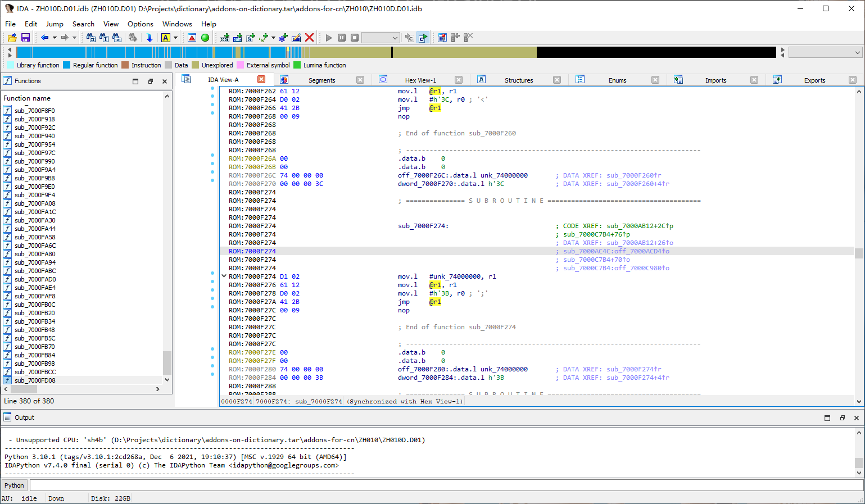This screenshot has width=865, height=504.
Task: Float the Functions panel using its restore button
Action: (151, 81)
